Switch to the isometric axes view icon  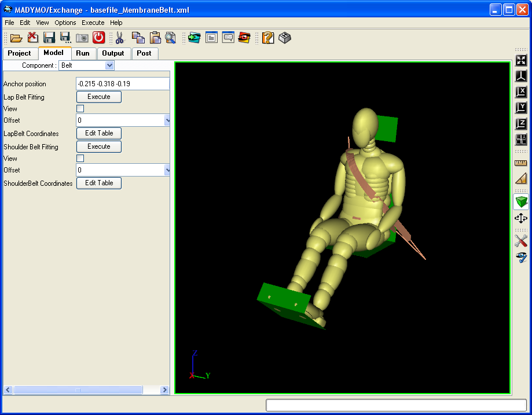click(521, 76)
